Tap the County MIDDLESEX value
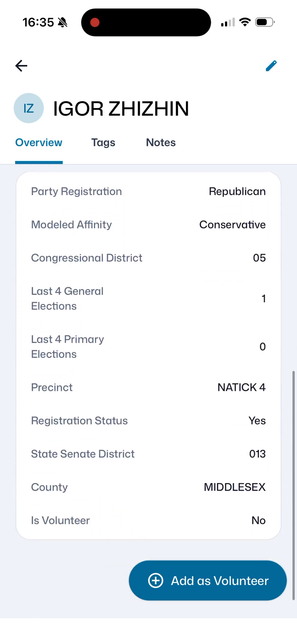 coord(235,487)
